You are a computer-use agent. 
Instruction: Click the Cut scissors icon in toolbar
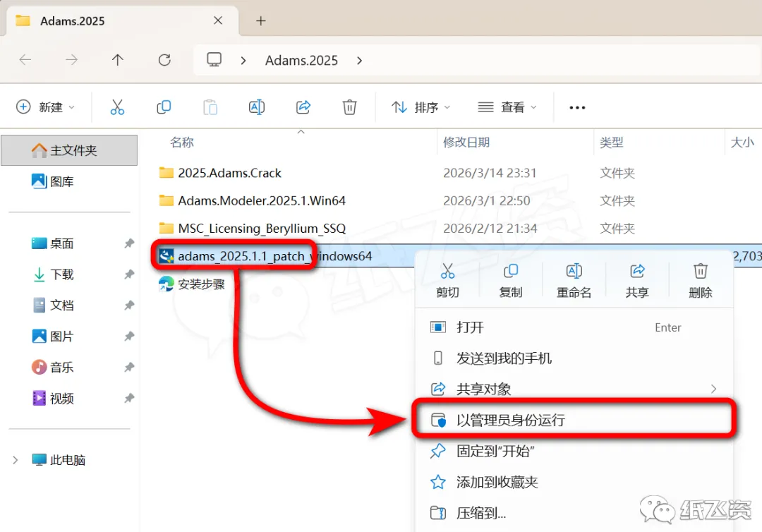(x=117, y=107)
